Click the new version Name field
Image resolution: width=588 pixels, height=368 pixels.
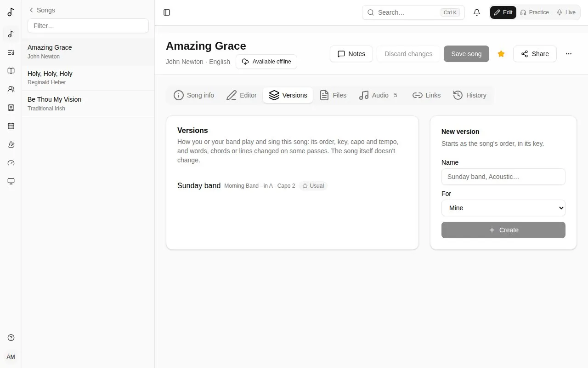pos(503,177)
